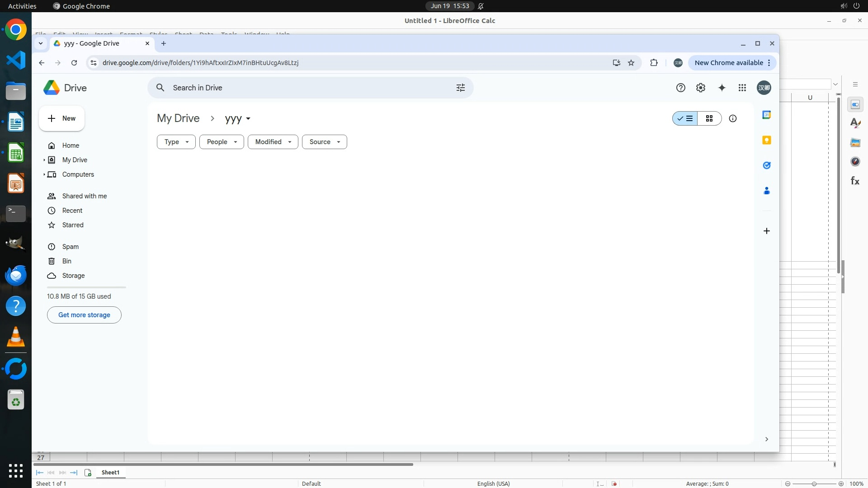Open the Google Calendar side panel icon
868x488 pixels.
(766, 115)
